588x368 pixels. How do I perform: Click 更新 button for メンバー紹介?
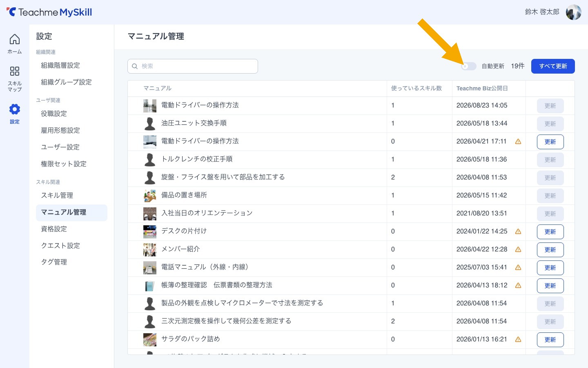tap(550, 250)
